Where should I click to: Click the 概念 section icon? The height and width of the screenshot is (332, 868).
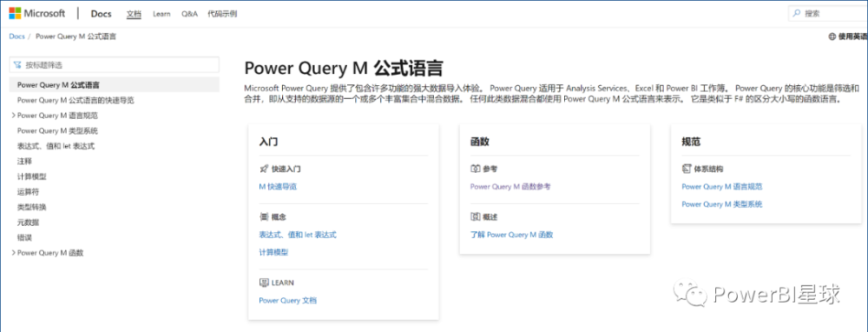tap(264, 216)
